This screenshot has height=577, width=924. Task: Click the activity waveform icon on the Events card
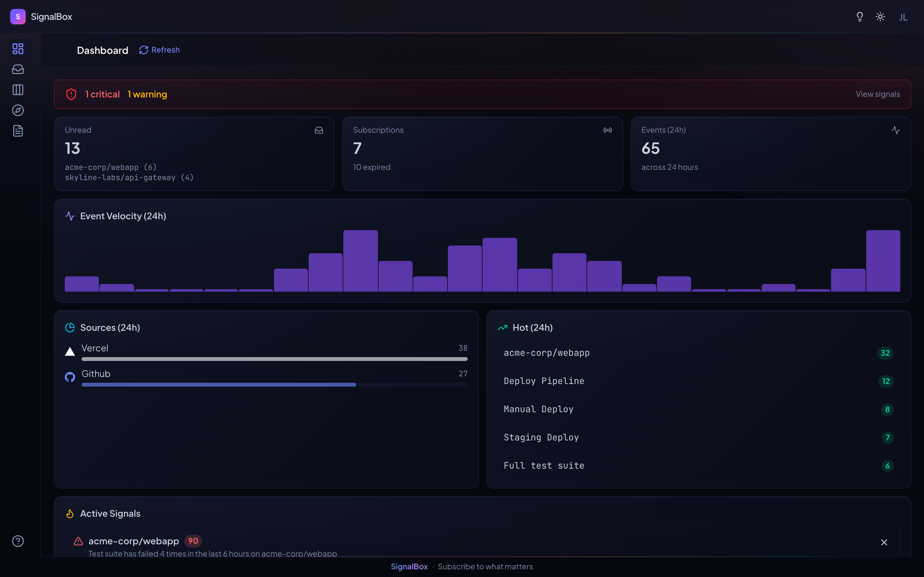coord(896,130)
